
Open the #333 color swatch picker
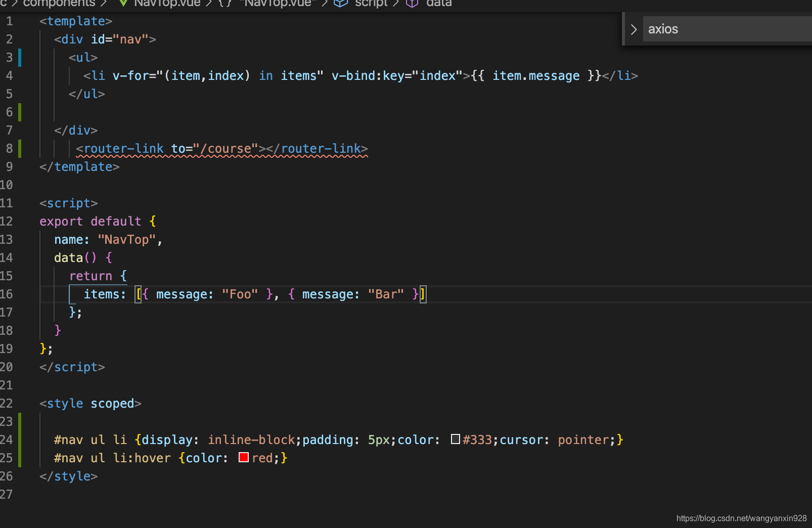(455, 439)
